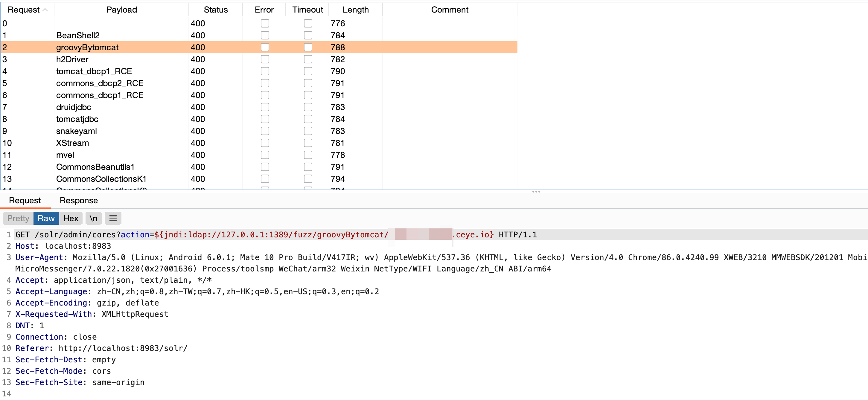Screen dimensions: 868x400
Task: Toggle Timeout checkbox in the snakeyaml row
Action: click(x=308, y=131)
